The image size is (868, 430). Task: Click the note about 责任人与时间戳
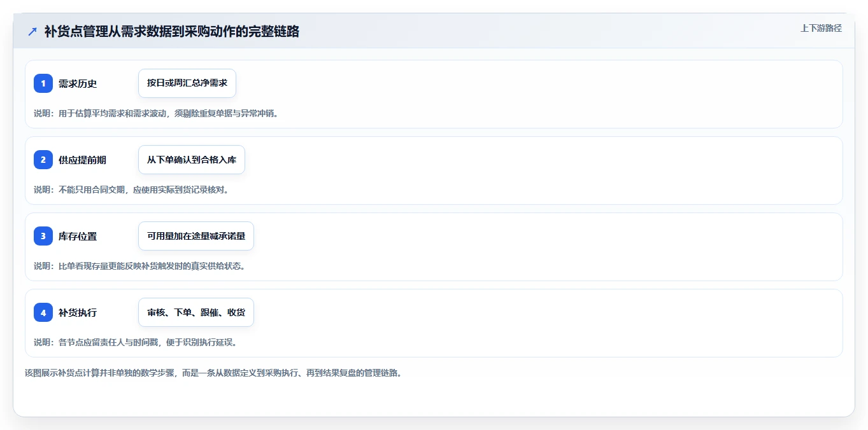136,342
